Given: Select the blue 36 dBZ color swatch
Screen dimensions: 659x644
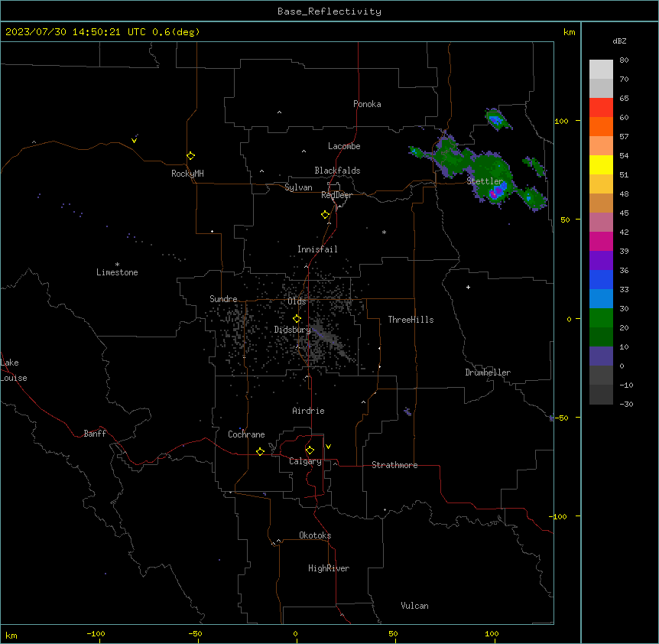Looking at the screenshot, I should click(x=601, y=279).
